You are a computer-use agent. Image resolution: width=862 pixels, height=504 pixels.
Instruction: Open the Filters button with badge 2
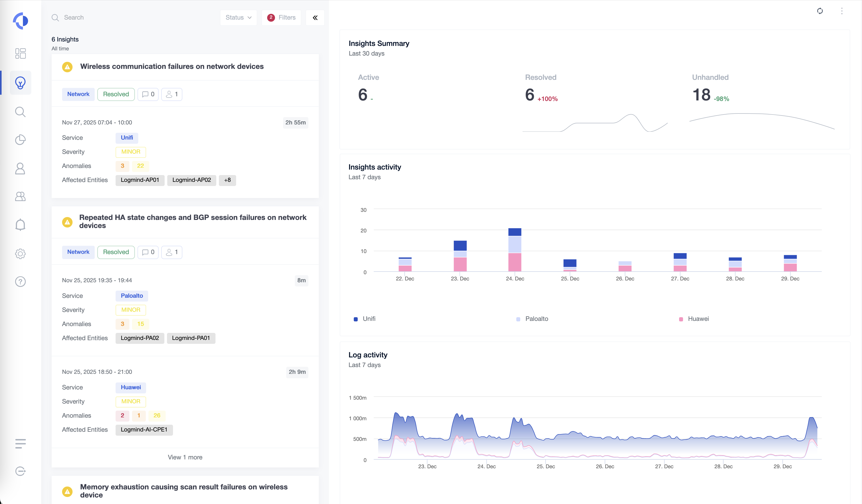[x=281, y=17]
